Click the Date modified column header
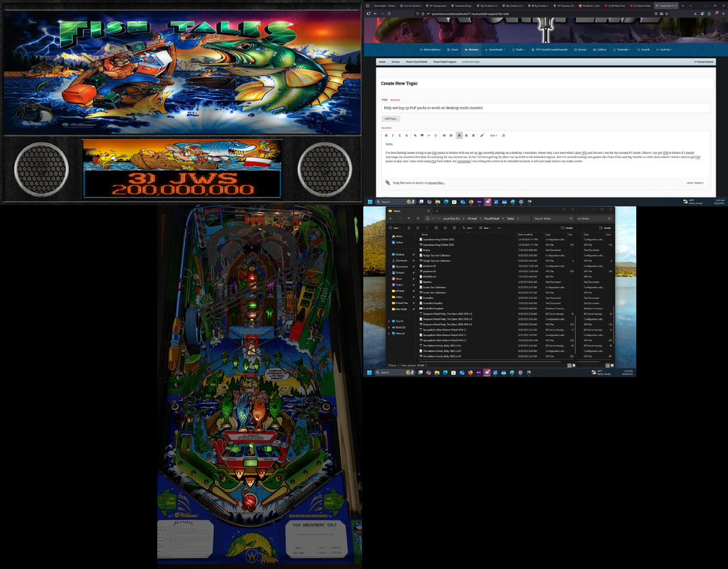728x569 pixels. [526, 235]
